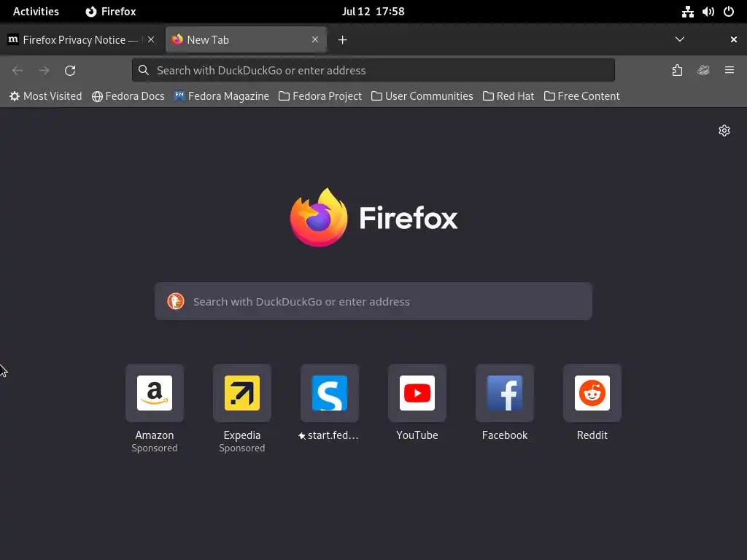The height and width of the screenshot is (560, 747).
Task: Open GNOME Activities overview
Action: (x=36, y=12)
